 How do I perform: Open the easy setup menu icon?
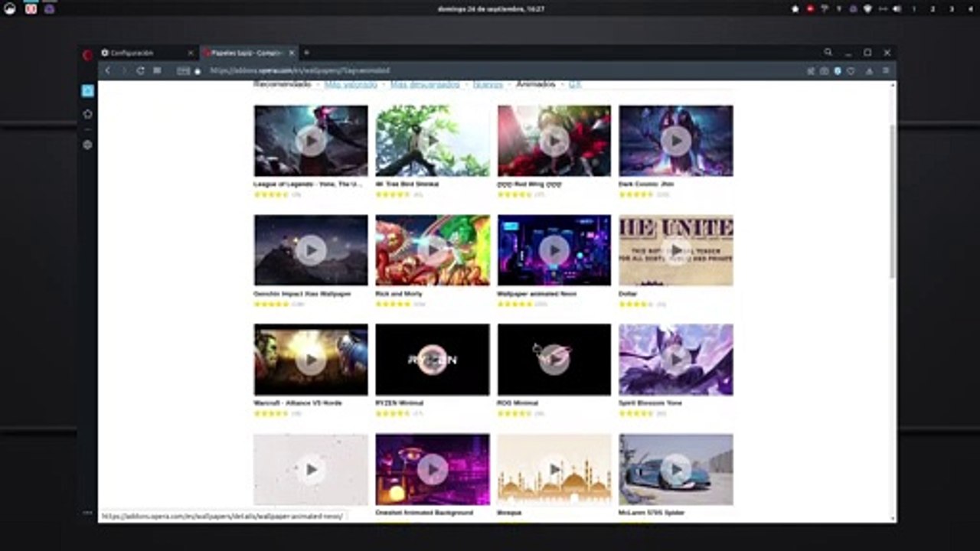pyautogui.click(x=886, y=71)
